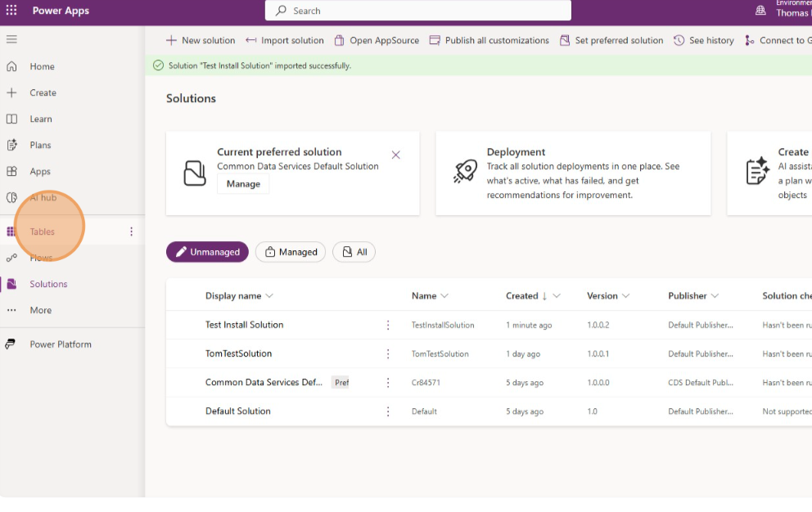The height and width of the screenshot is (512, 812).
Task: Click the Create card sparkle document icon
Action: (x=758, y=172)
